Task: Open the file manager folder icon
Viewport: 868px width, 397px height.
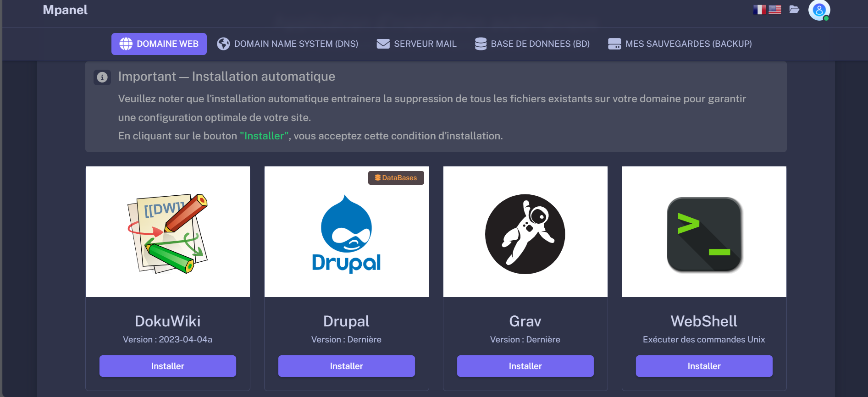Action: [x=794, y=10]
